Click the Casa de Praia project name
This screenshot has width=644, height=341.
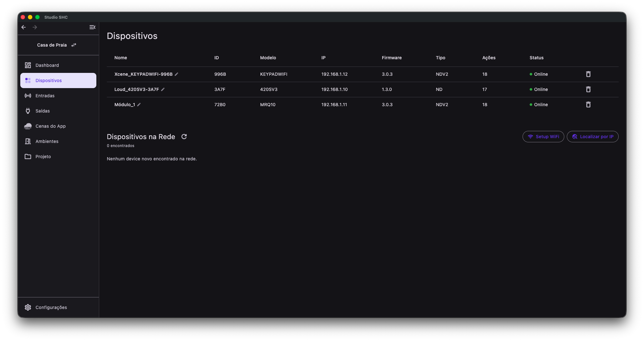coord(52,45)
